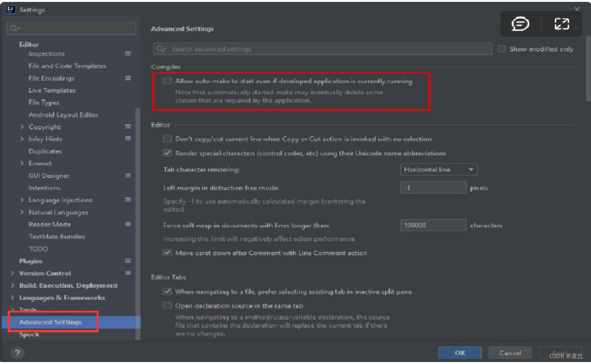Open TextMate Bundles settings

point(56,236)
